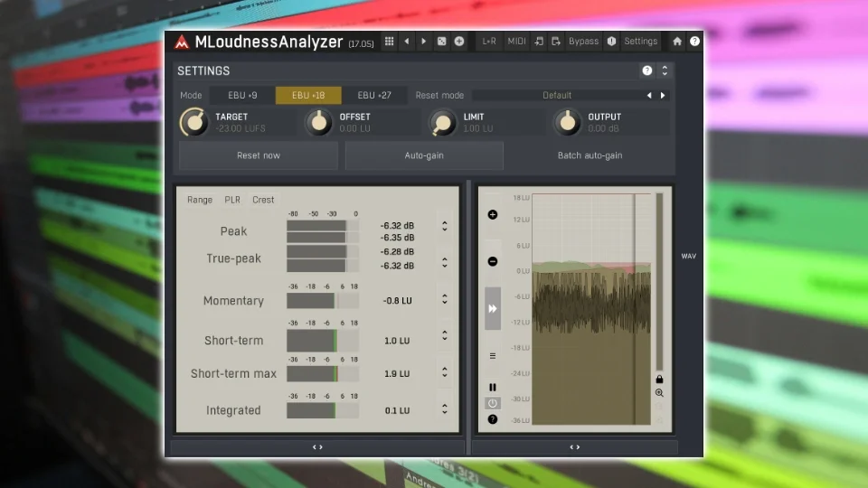This screenshot has width=868, height=488.
Task: Select next Reset mode with right arrow
Action: (663, 95)
